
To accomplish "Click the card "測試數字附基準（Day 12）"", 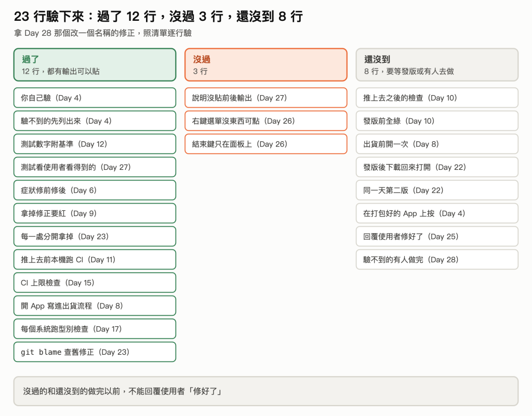I will pyautogui.click(x=95, y=144).
